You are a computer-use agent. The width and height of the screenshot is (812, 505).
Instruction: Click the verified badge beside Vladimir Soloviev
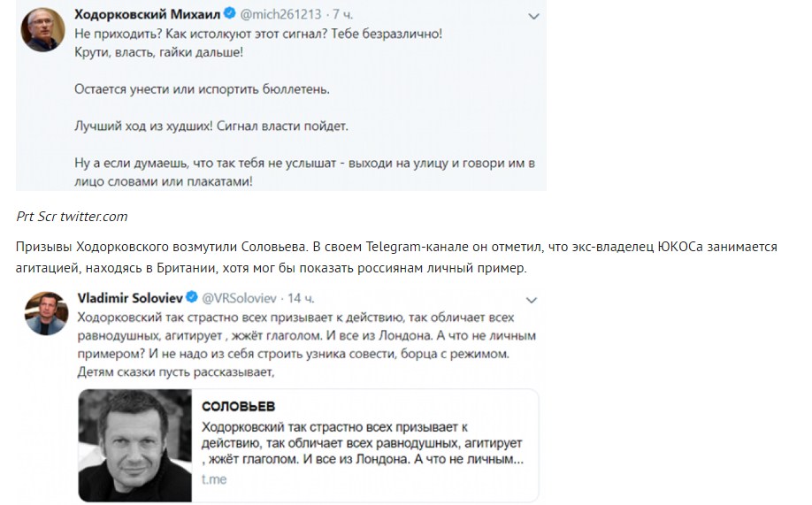coord(192,298)
